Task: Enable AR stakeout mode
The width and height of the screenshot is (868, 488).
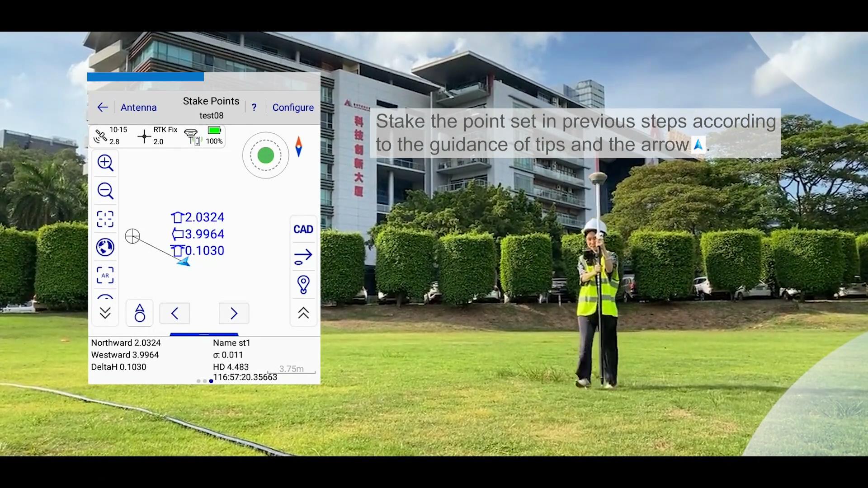Action: click(x=105, y=275)
